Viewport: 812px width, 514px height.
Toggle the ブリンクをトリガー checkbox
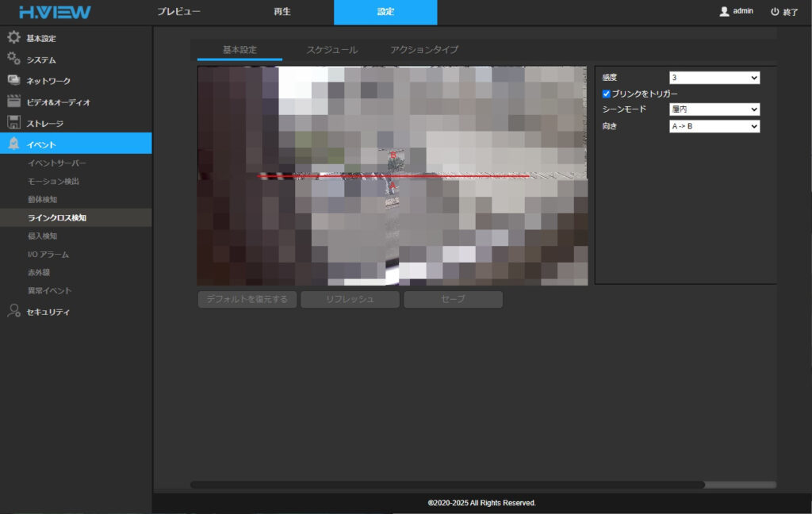[607, 94]
